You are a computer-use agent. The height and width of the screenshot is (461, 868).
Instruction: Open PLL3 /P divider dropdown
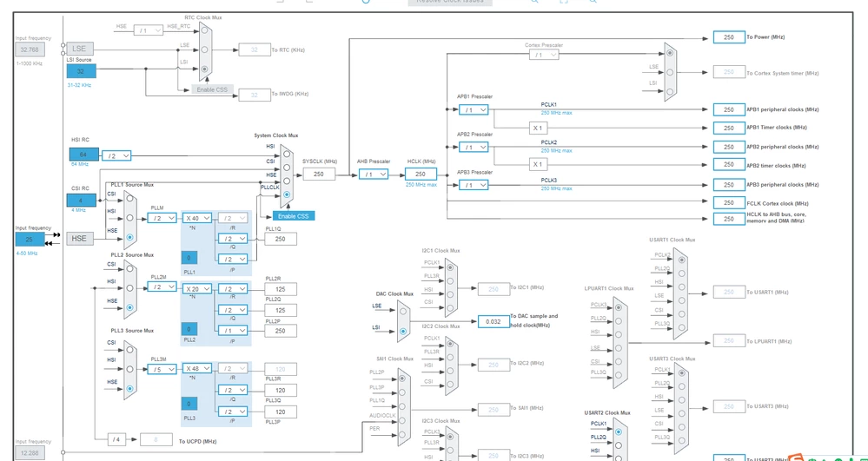[233, 412]
